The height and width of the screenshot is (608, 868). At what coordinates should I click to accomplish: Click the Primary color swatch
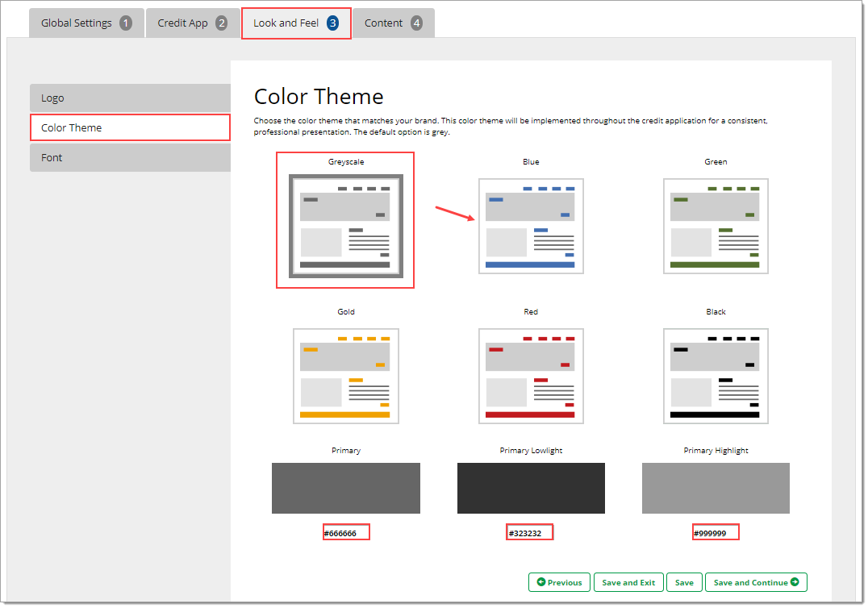346,488
